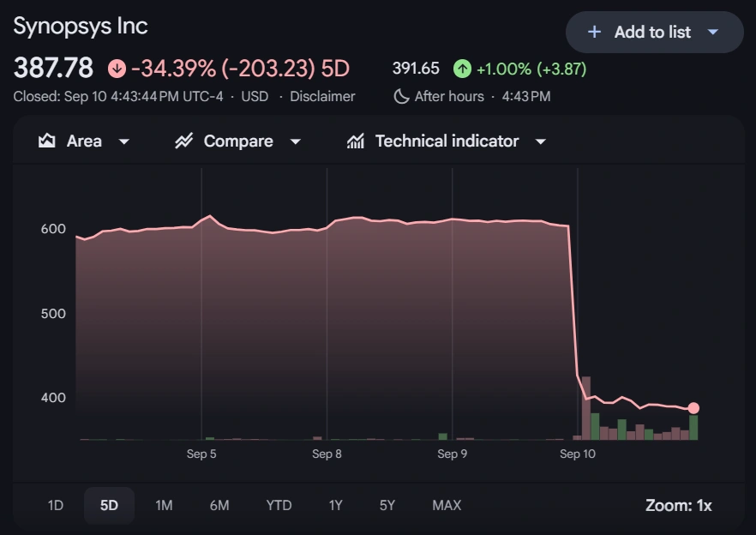Click the Synopsys Inc title

tap(81, 26)
